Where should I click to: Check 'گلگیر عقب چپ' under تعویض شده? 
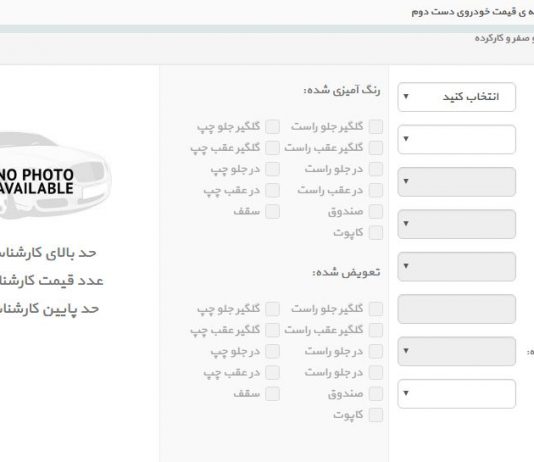coord(273,330)
